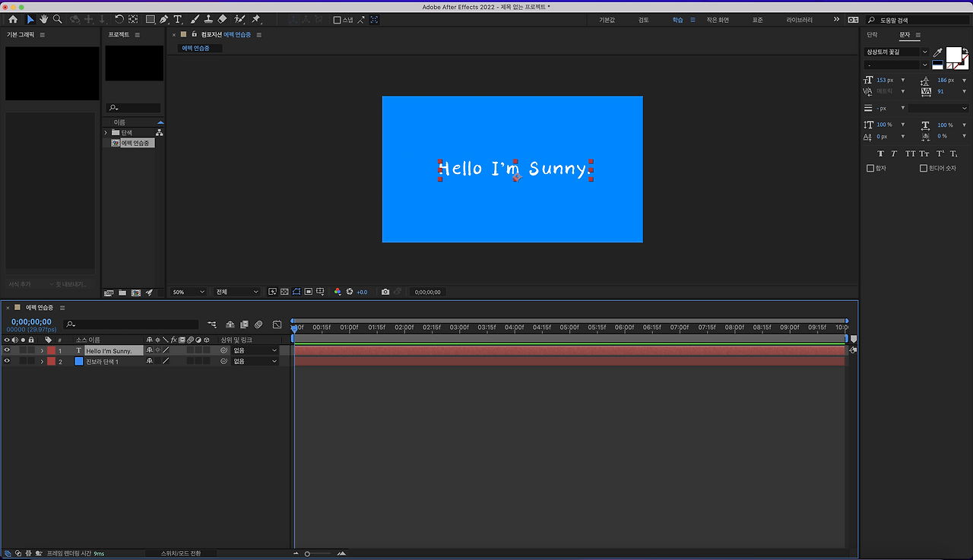Open the composition mini-flowchart icon in timeline
This screenshot has height=560, width=973.
coord(211,324)
